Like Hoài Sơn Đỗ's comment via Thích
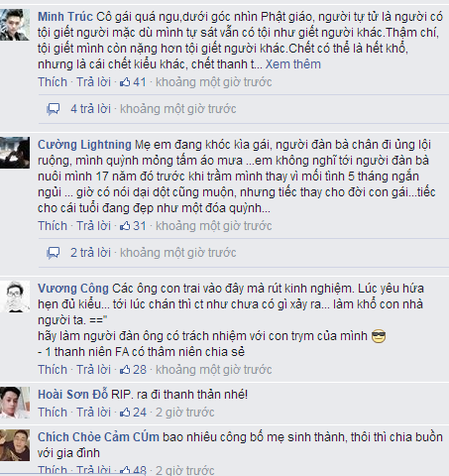Screen dimensions: 449x476 53,413
